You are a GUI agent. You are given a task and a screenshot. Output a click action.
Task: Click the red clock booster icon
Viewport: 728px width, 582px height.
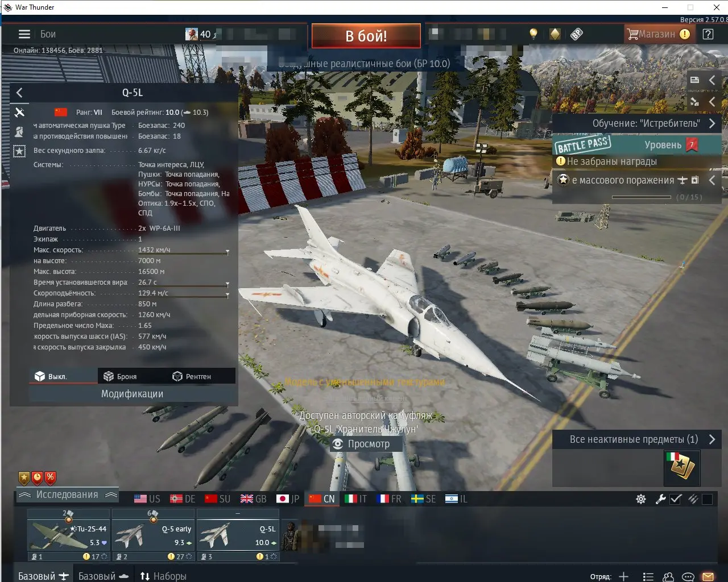click(x=38, y=478)
